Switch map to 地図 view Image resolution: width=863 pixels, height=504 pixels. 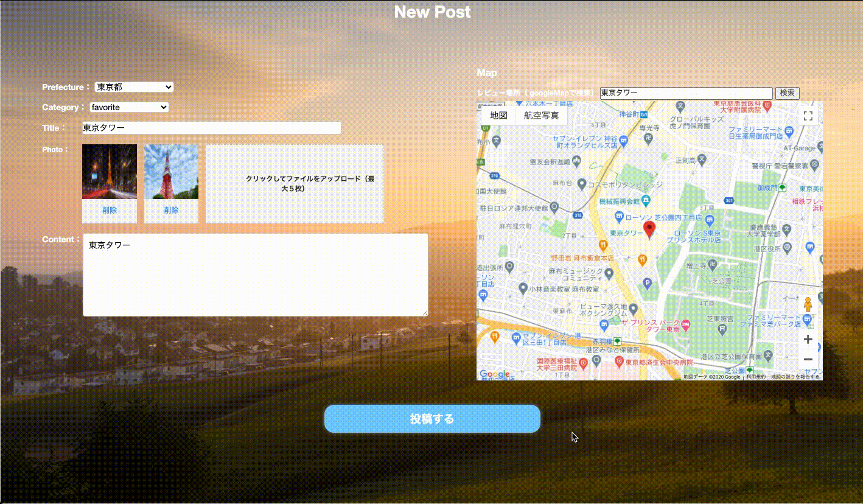498,115
